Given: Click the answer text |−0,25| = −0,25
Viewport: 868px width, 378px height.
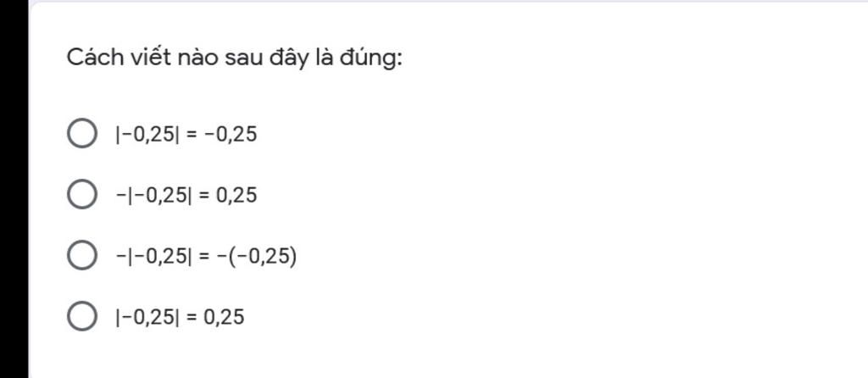Looking at the screenshot, I should pyautogui.click(x=186, y=135).
